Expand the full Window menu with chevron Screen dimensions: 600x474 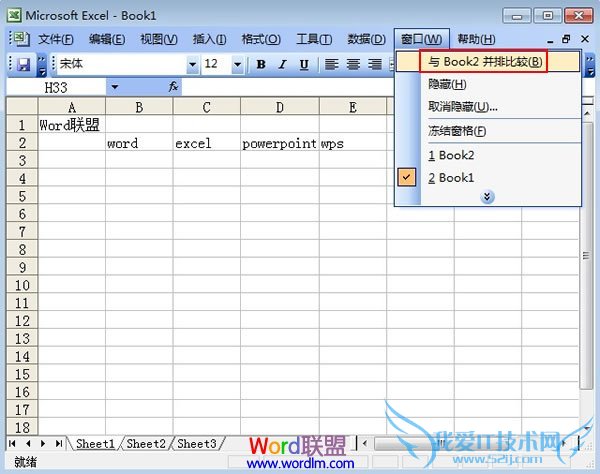[x=487, y=197]
